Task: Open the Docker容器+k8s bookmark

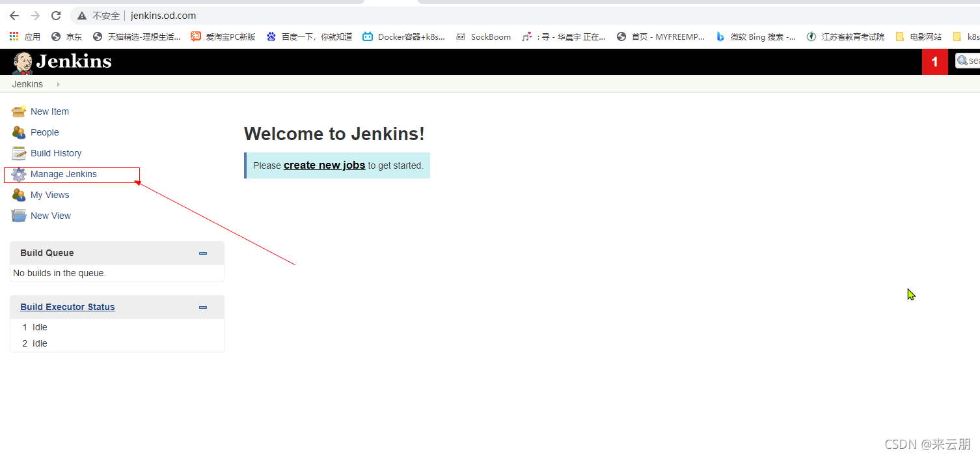Action: [404, 36]
